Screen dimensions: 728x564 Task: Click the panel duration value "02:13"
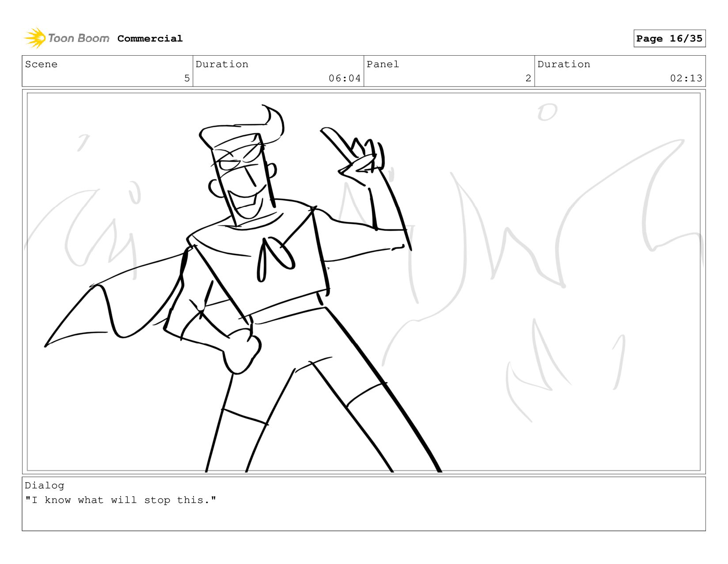tap(686, 78)
